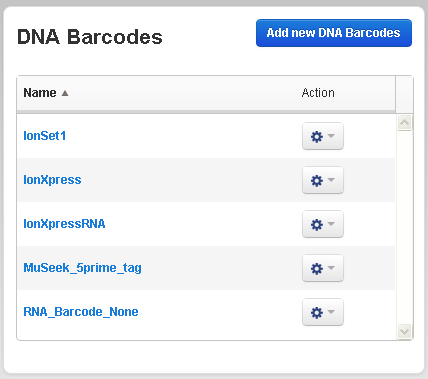Image resolution: width=428 pixels, height=379 pixels.
Task: Open the IonXpressRNA link
Action: (x=64, y=224)
